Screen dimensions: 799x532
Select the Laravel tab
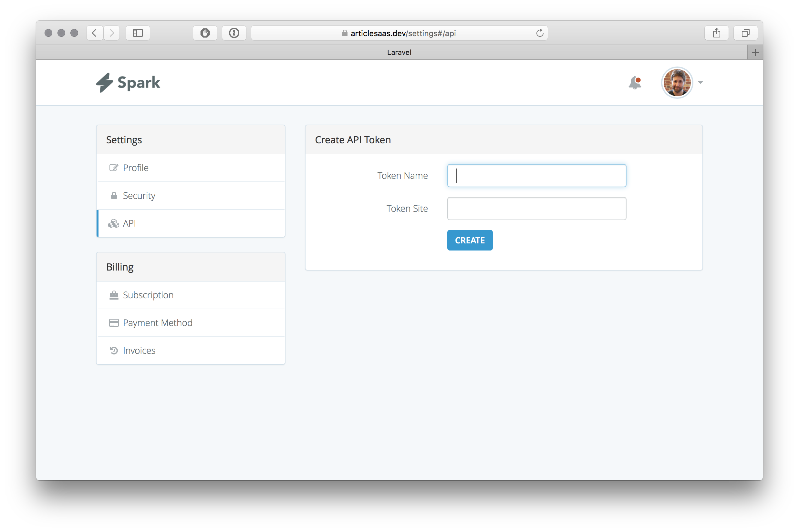tap(399, 52)
